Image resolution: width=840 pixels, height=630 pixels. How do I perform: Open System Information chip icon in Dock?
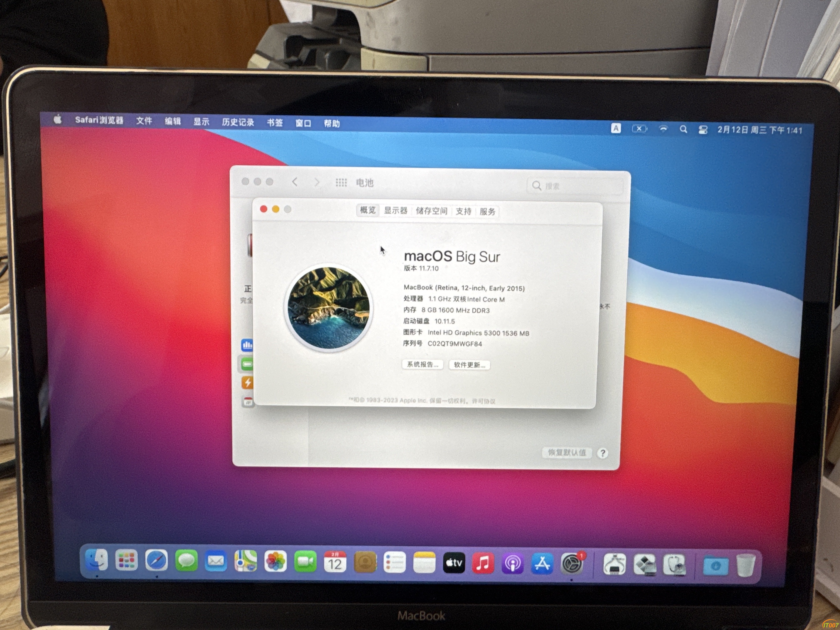coord(614,565)
